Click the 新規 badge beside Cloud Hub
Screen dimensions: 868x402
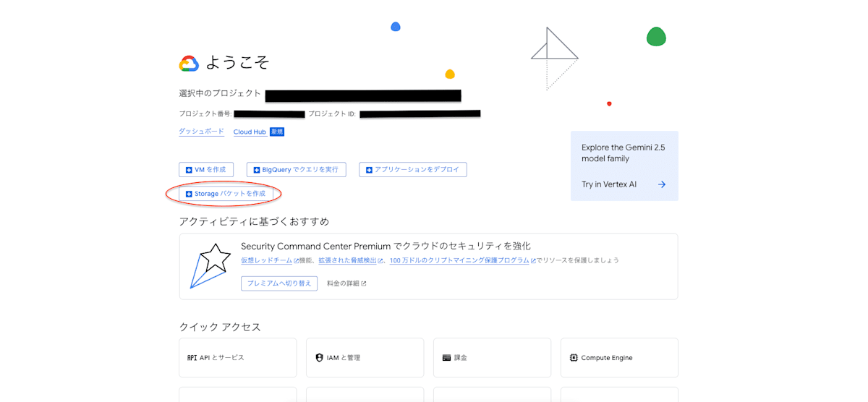pyautogui.click(x=277, y=132)
